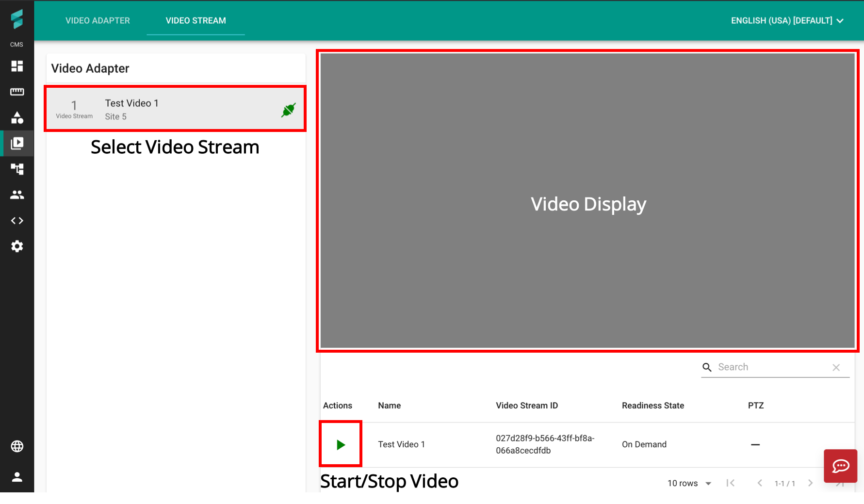Select Test Video 1 adapter in list
Screen dimensions: 864x504
pyautogui.click(x=176, y=109)
